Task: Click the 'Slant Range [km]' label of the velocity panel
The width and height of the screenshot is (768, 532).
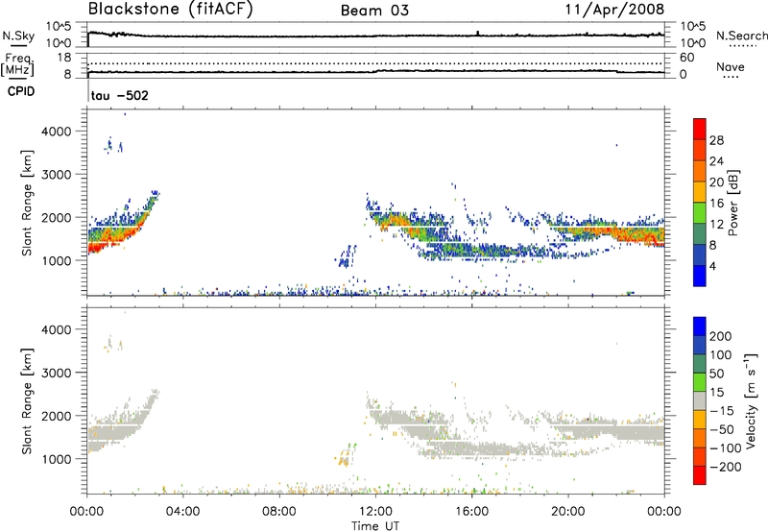Action: pyautogui.click(x=27, y=401)
